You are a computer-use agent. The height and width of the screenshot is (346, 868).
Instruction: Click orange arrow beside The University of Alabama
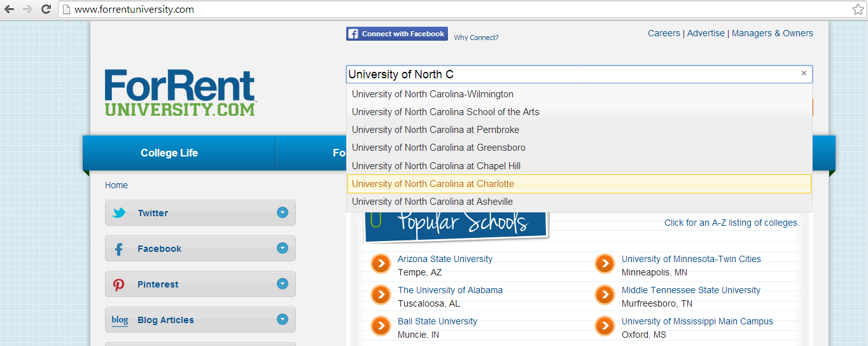point(381,295)
